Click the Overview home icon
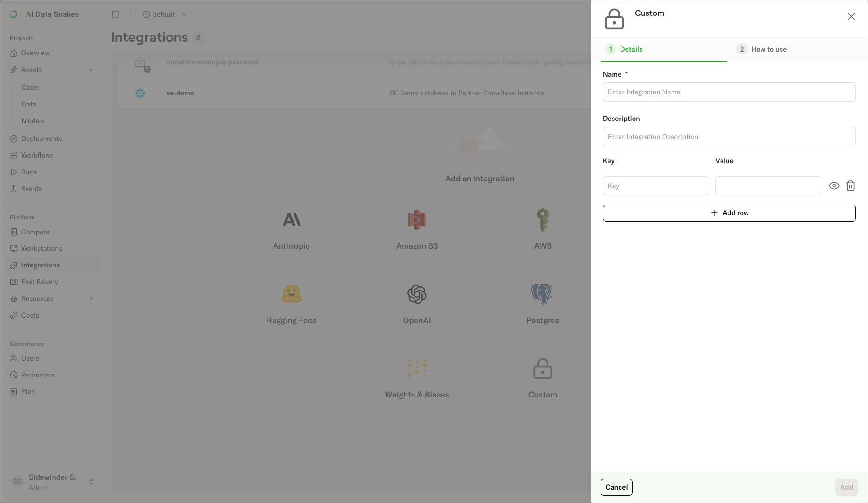Image resolution: width=868 pixels, height=503 pixels. coord(14,53)
